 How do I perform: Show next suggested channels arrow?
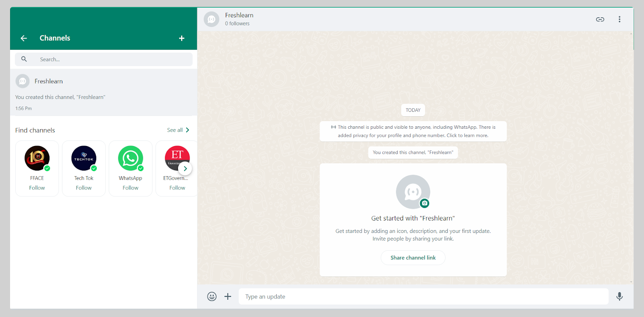[x=185, y=169]
